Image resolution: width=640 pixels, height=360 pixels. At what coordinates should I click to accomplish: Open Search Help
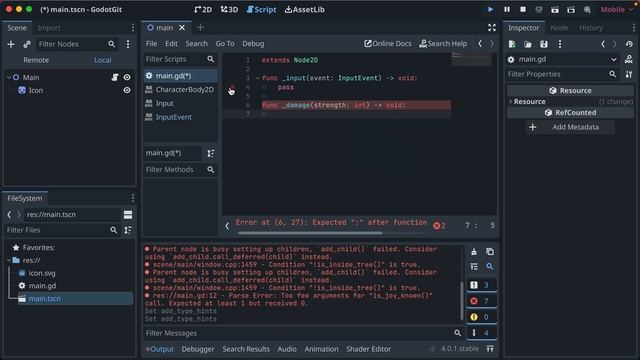443,44
